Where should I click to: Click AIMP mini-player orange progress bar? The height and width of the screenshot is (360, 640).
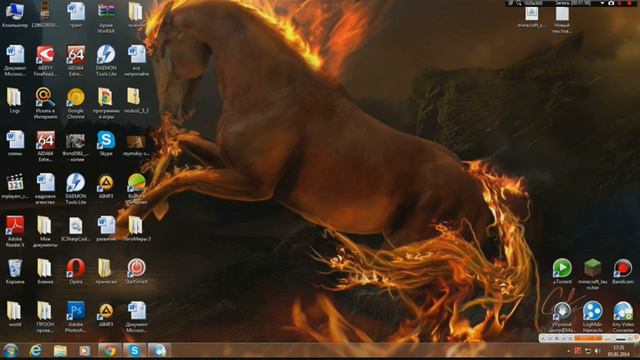click(x=588, y=338)
